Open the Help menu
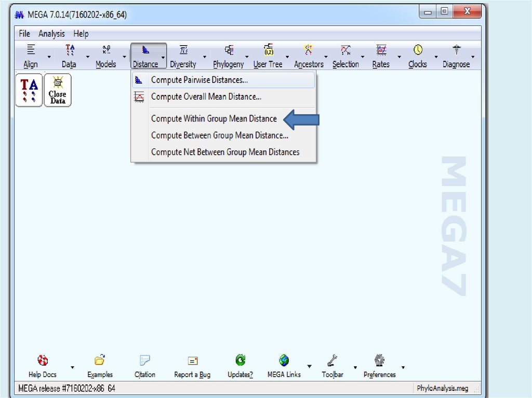The height and width of the screenshot is (398, 532). pos(81,34)
